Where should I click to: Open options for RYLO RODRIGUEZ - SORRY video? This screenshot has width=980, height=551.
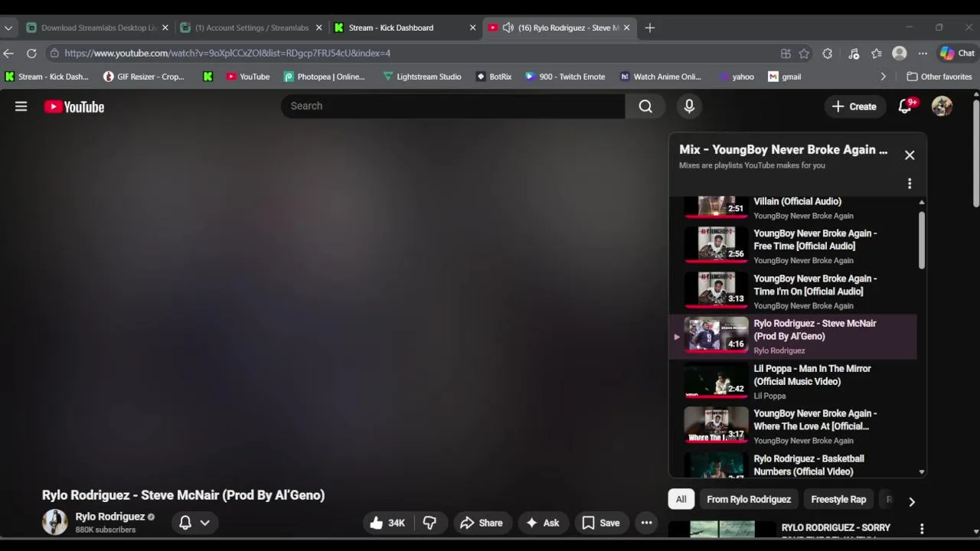click(922, 529)
